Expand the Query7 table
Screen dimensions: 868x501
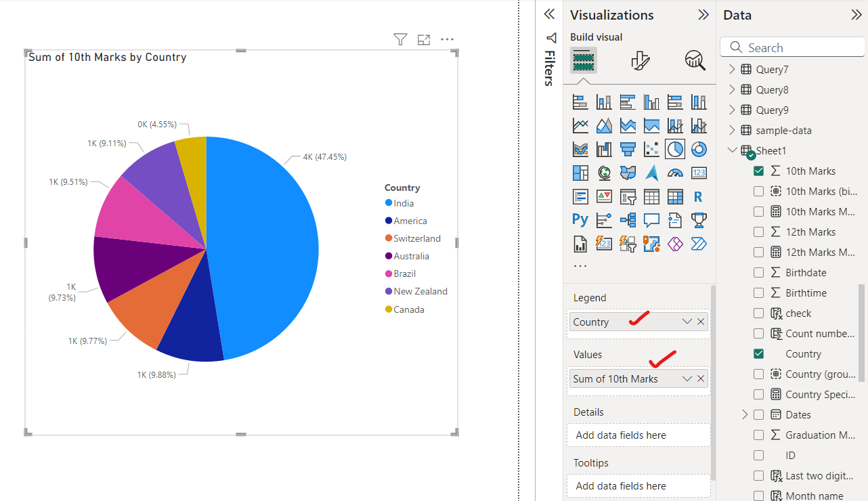coord(731,69)
